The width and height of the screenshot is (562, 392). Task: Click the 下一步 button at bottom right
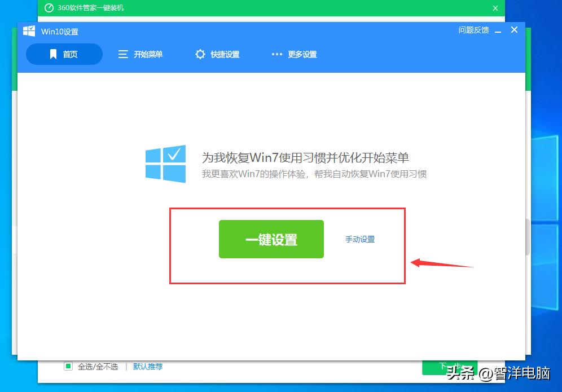450,368
